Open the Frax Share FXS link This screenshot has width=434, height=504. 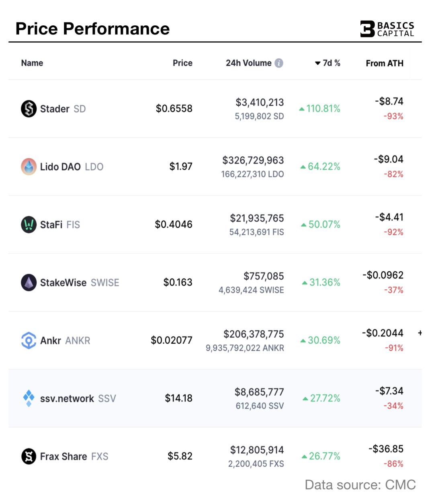click(x=74, y=457)
